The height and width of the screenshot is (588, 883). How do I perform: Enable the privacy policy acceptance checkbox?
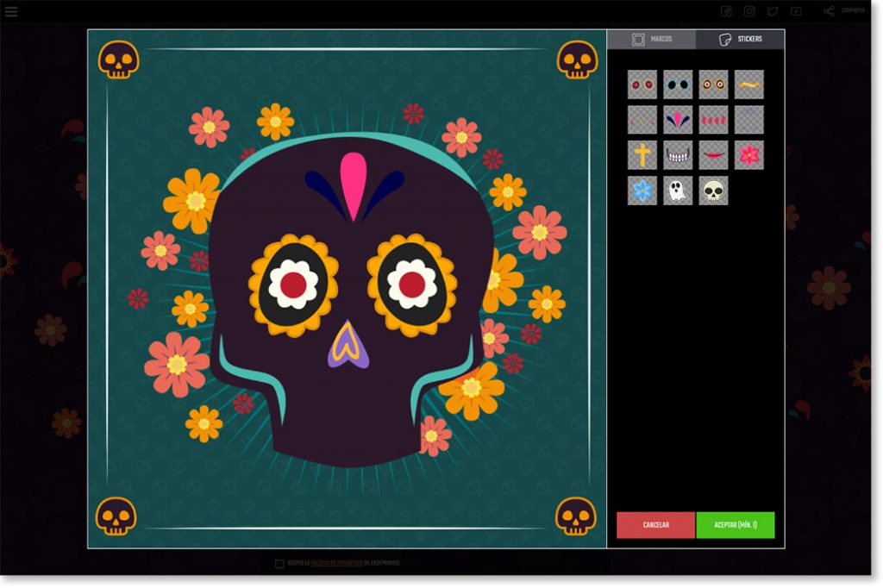279,563
